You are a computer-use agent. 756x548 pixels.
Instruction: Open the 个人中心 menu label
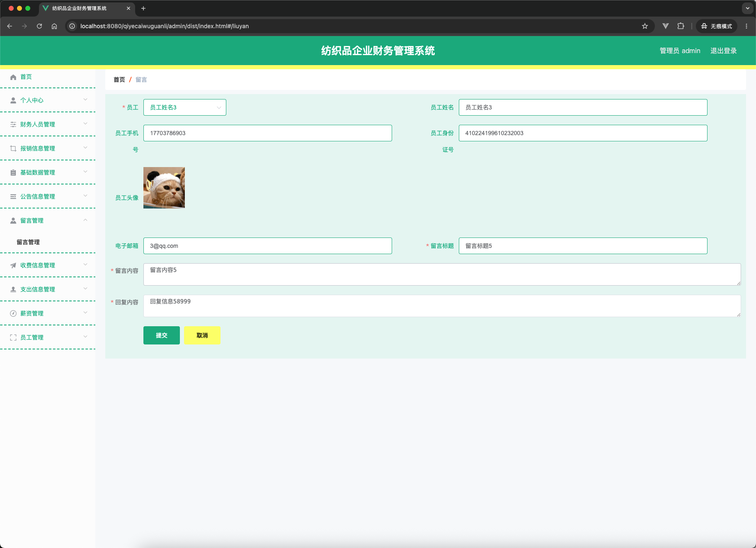[32, 100]
